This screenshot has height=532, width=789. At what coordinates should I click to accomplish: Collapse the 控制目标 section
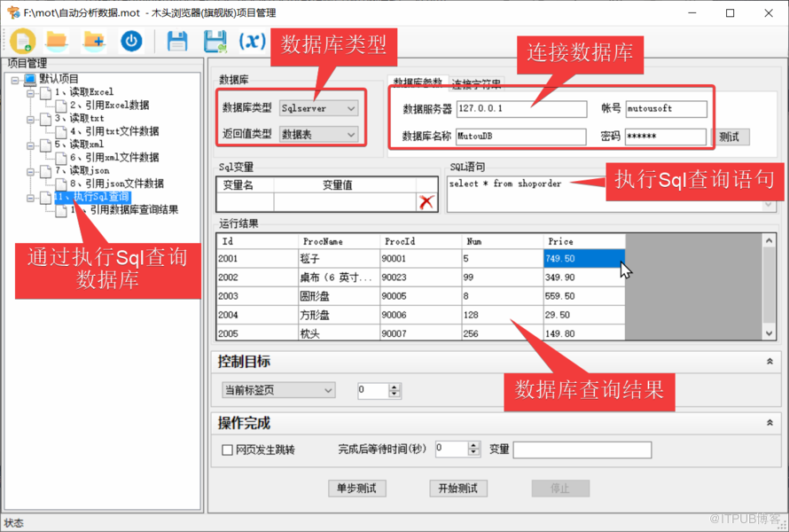click(x=769, y=362)
